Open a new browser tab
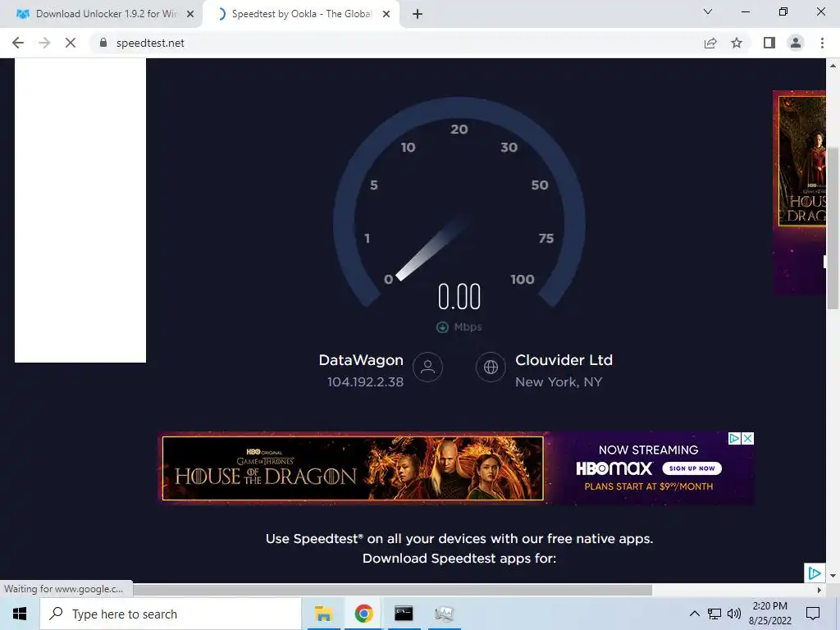Screen dimensions: 840x630 point(418,15)
